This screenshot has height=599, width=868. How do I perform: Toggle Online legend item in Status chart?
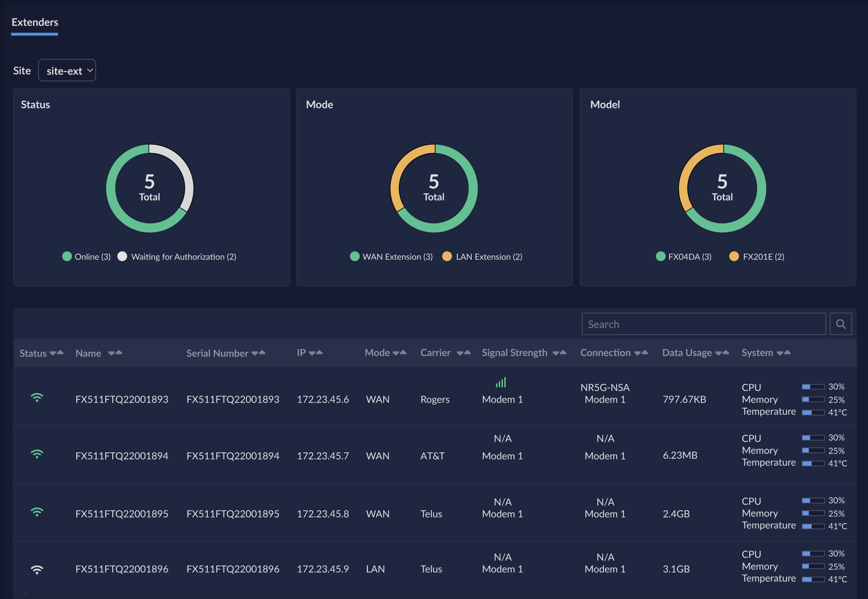pos(86,256)
